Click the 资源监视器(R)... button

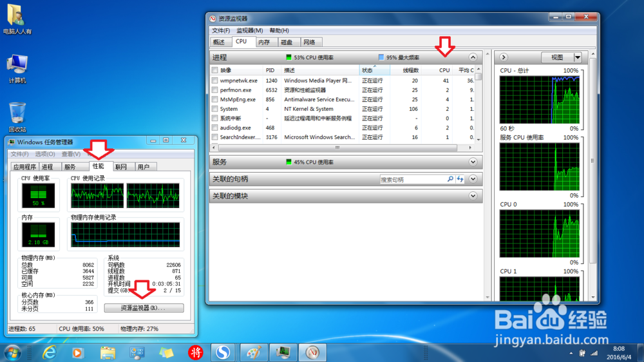click(x=144, y=308)
